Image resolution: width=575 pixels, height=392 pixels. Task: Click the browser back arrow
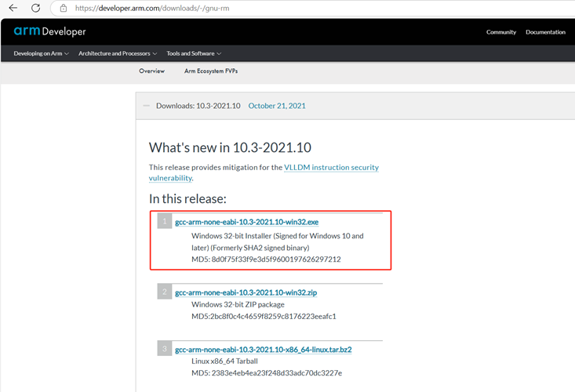13,8
